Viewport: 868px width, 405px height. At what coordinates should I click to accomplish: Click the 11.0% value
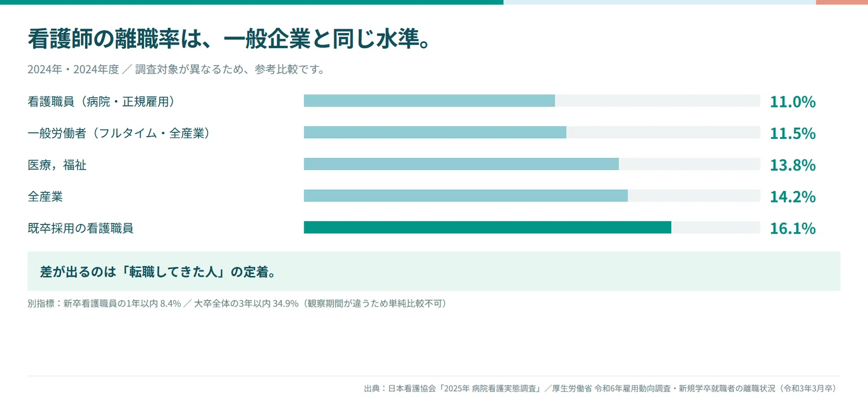pos(793,102)
